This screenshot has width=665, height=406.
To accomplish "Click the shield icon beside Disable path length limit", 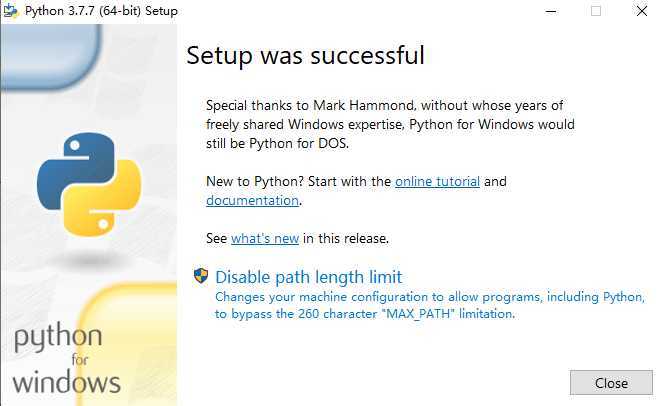I will (201, 277).
